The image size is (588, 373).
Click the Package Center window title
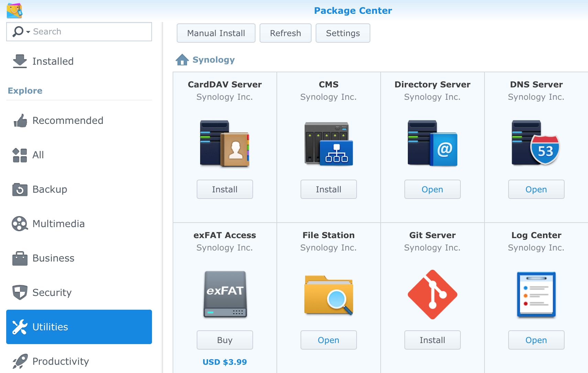click(353, 11)
